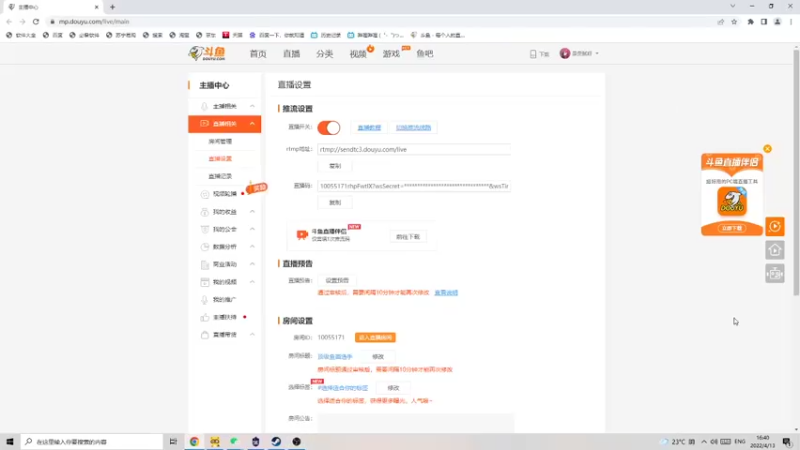Click the gray home icon on right edge

pyautogui.click(x=774, y=250)
